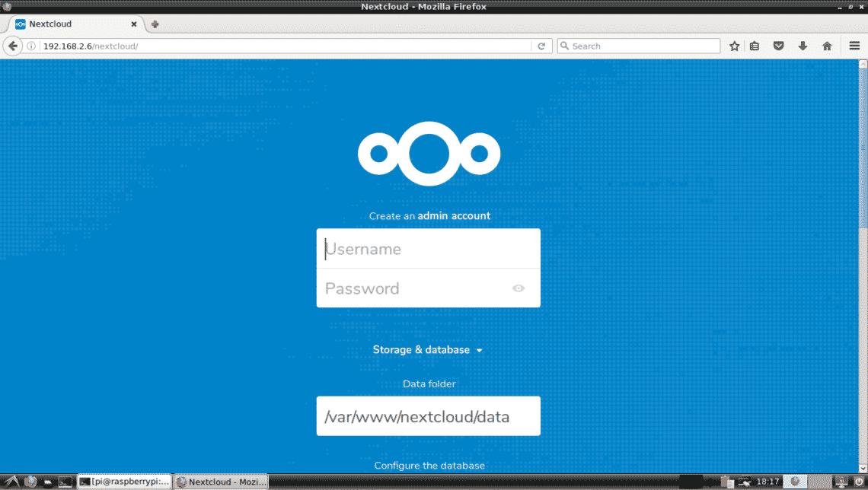Image resolution: width=868 pixels, height=490 pixels.
Task: Show site information for 192.168.2.6
Action: tap(32, 46)
